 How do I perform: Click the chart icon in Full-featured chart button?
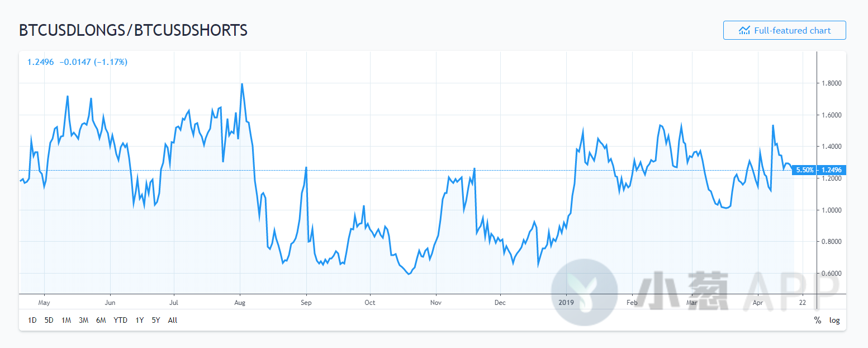(x=744, y=30)
